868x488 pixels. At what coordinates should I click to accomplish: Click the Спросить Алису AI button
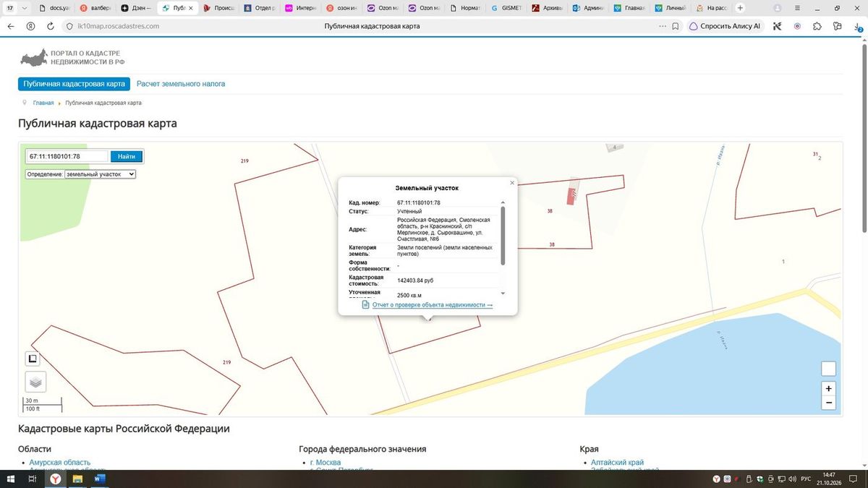point(725,26)
